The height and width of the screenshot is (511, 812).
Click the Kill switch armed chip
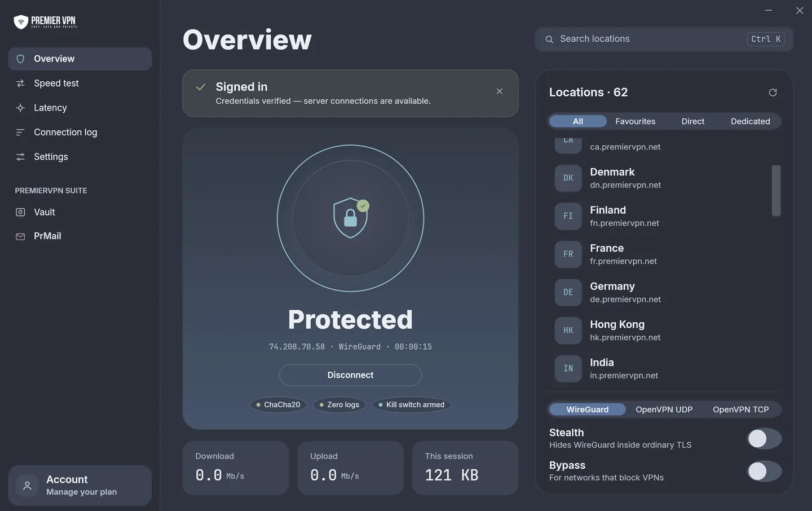tap(412, 405)
